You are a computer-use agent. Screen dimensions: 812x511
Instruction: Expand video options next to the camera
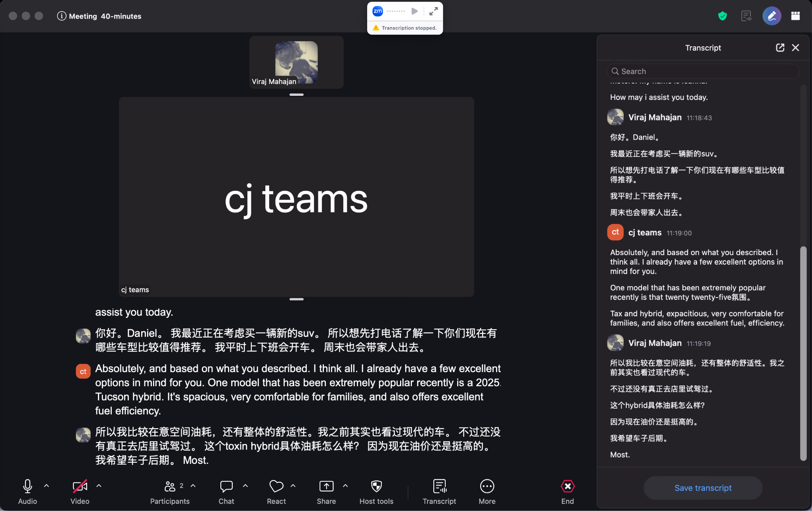[99, 486]
